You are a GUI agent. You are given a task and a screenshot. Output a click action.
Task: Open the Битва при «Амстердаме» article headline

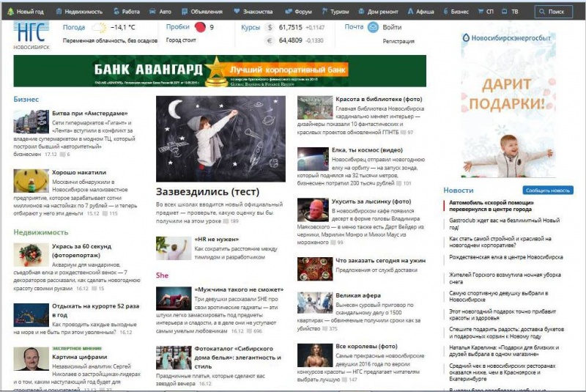coord(90,114)
